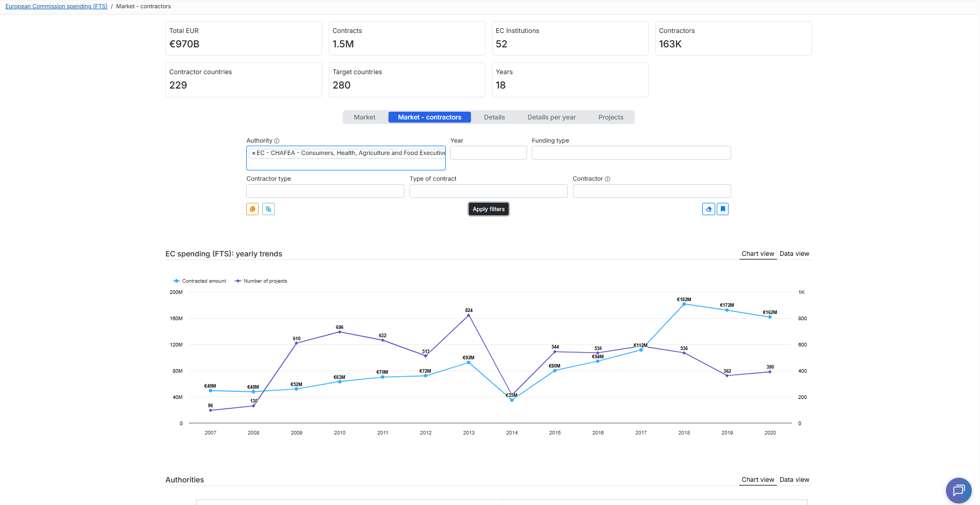Click the Contractors 163K card
Viewport: 980px width, 505px height.
[733, 38]
